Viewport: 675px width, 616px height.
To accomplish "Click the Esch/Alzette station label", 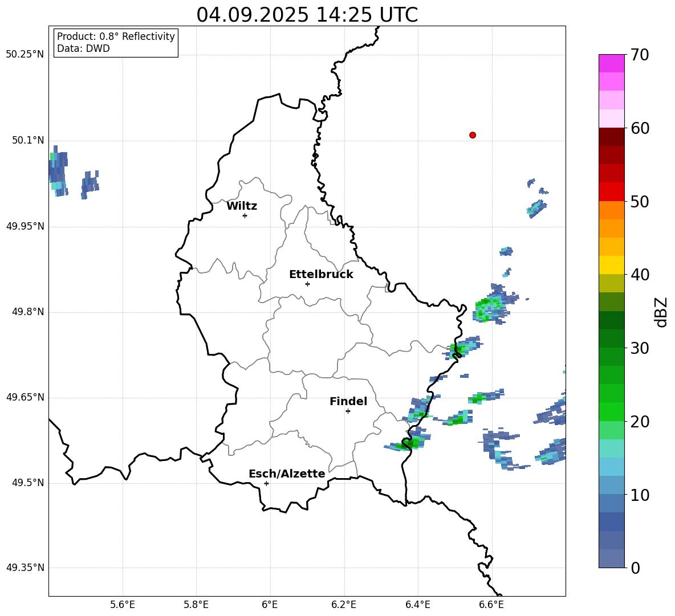I will click(287, 474).
